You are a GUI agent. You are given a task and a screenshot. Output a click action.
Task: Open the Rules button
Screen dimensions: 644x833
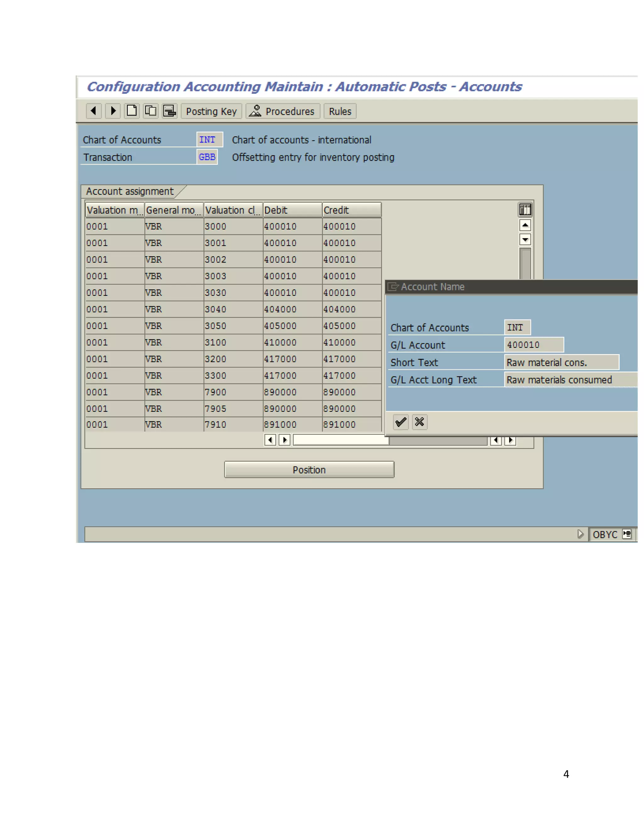[340, 111]
